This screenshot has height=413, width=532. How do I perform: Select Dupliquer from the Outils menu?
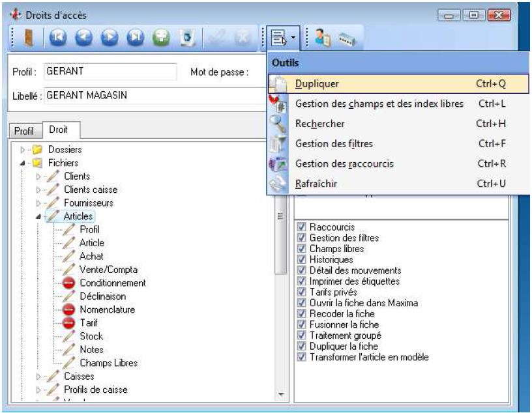tap(317, 84)
